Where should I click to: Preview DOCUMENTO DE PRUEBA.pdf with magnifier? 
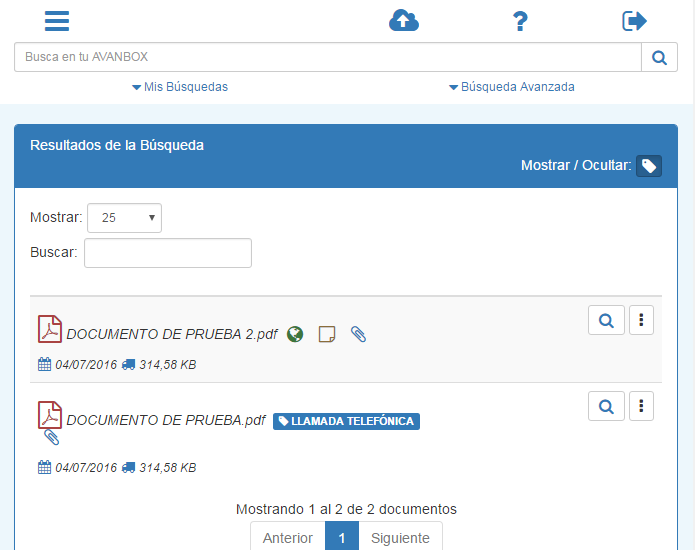pos(606,406)
